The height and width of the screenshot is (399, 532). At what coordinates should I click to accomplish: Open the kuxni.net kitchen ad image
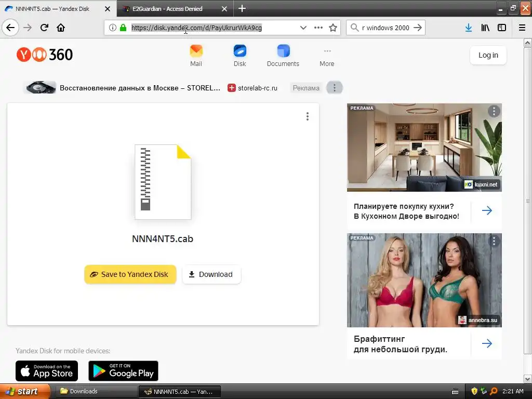(424, 148)
